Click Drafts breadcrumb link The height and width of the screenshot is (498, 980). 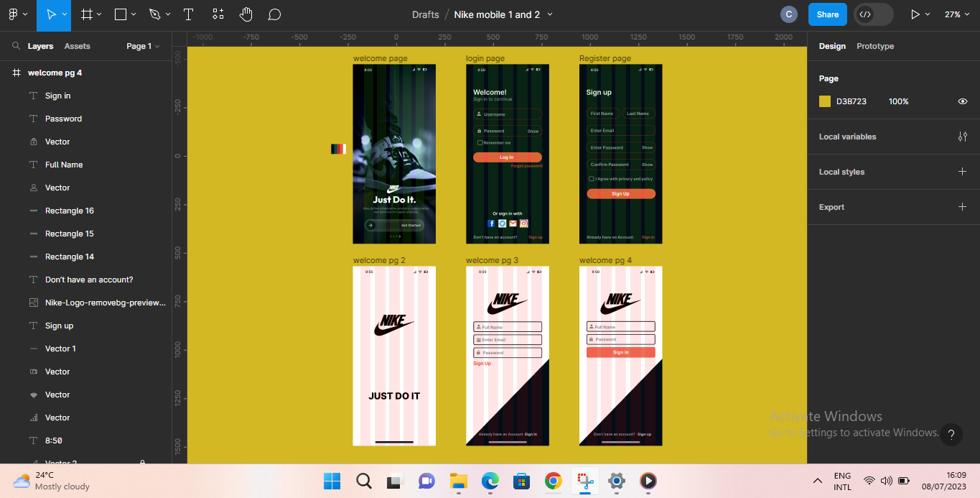[x=426, y=14]
